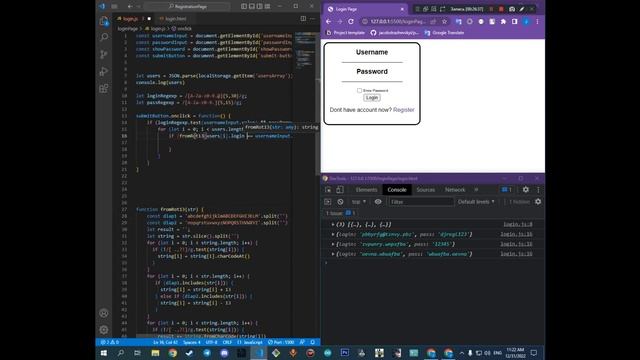This screenshot has height=360, width=640.
Task: Open the Source Control view in VS Code
Action: tap(104, 54)
